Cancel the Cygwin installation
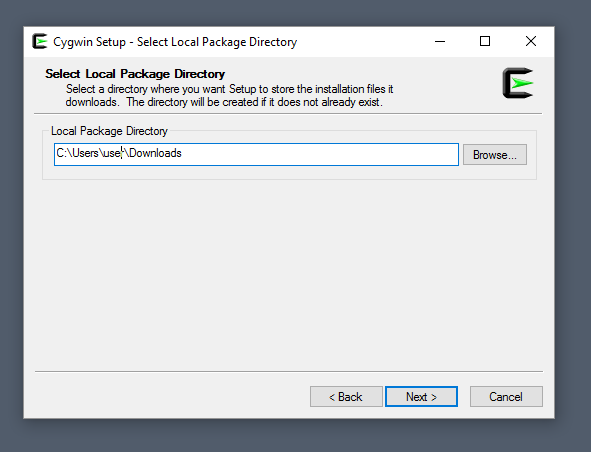This screenshot has height=452, width=591. click(506, 397)
